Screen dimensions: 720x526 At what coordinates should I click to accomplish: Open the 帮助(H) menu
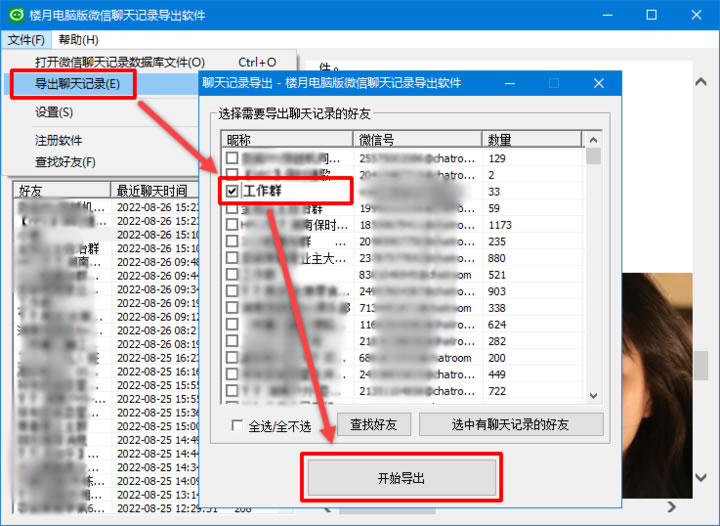78,40
